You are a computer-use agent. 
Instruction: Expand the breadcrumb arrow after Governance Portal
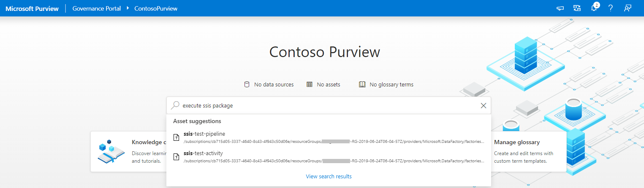pos(128,8)
